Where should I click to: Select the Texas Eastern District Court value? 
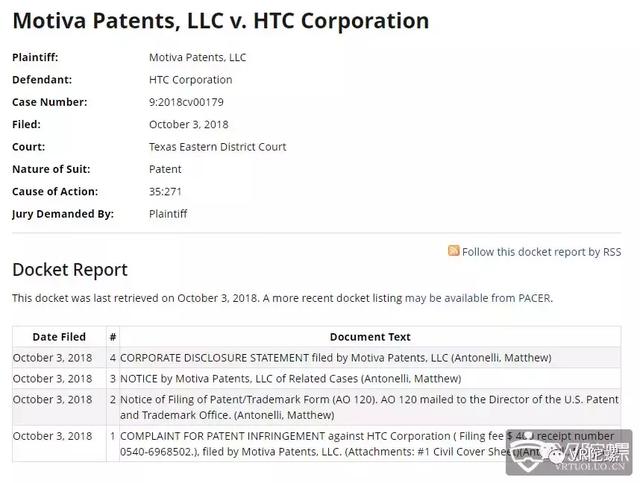(218, 147)
